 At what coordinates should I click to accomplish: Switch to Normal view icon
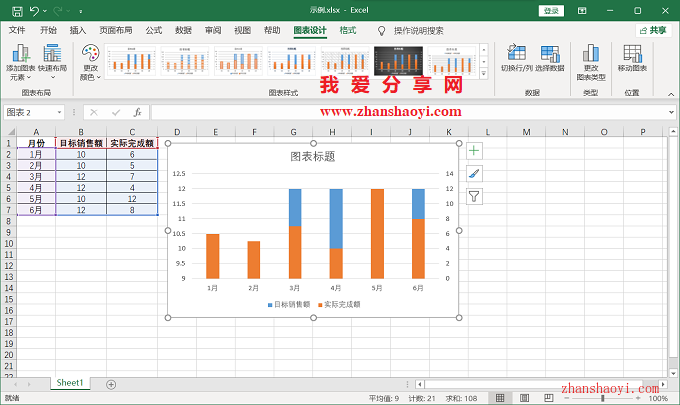(x=500, y=398)
